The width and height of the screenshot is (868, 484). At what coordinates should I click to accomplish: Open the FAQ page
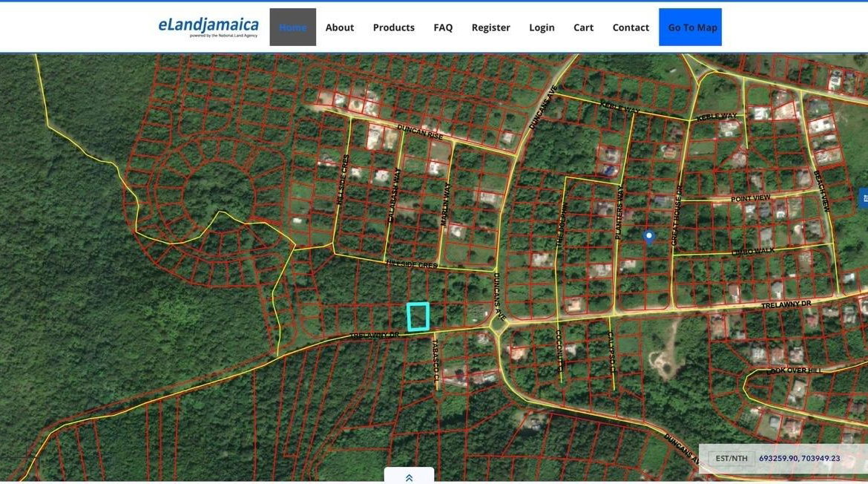(443, 27)
